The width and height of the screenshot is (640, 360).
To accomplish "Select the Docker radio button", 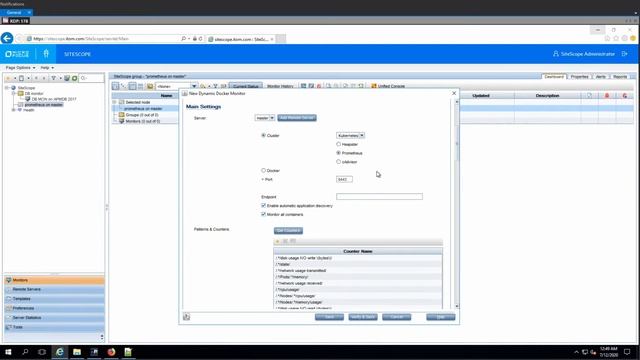I will pos(263,170).
